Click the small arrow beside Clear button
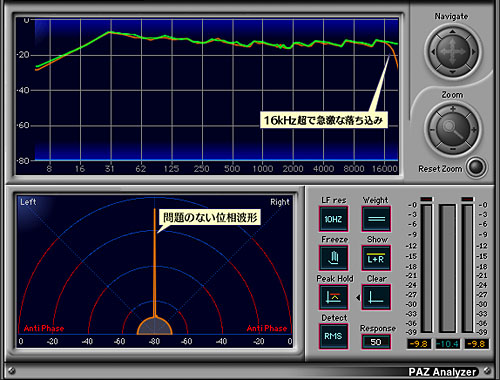This screenshot has width=500, height=380. click(x=358, y=297)
